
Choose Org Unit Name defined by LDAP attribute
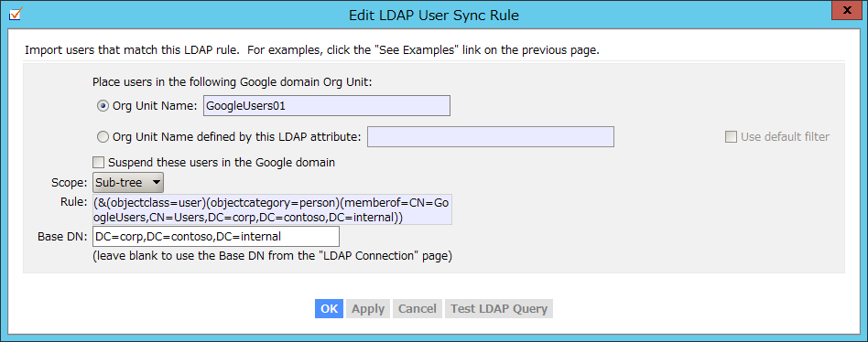[x=103, y=136]
